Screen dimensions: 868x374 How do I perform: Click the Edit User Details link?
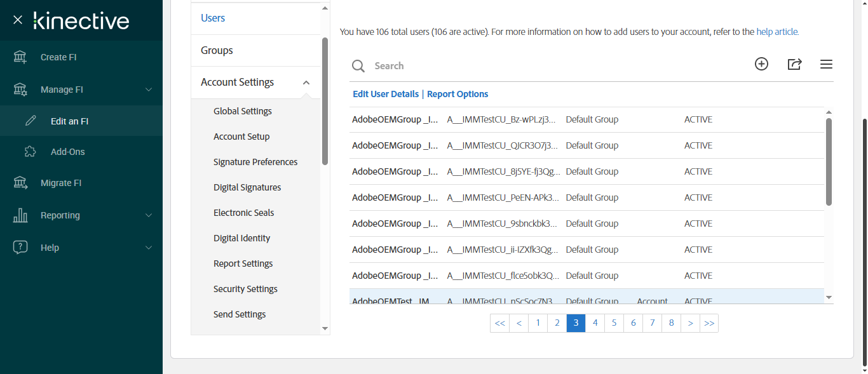tap(386, 94)
